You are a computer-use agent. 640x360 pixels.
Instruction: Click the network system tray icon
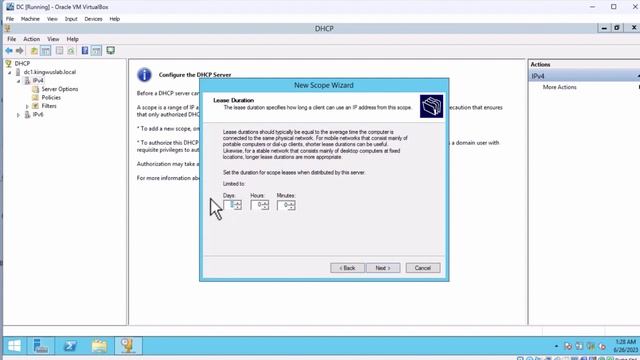(x=579, y=346)
